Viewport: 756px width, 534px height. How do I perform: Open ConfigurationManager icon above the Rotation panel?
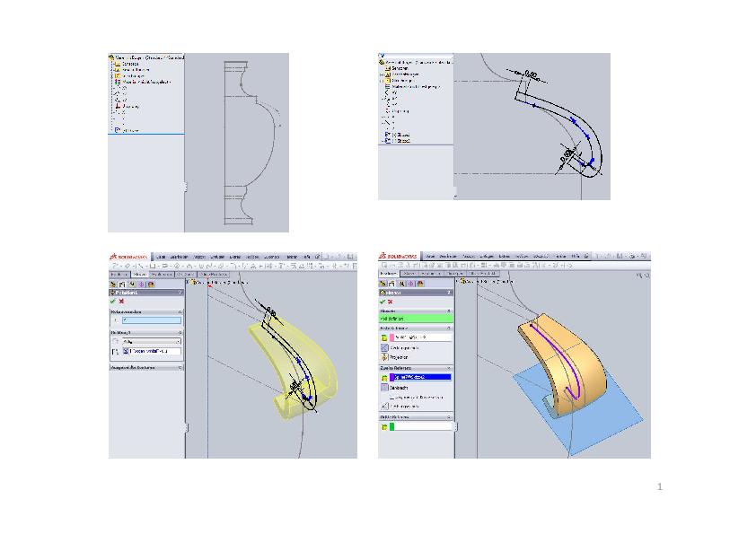coord(132,285)
